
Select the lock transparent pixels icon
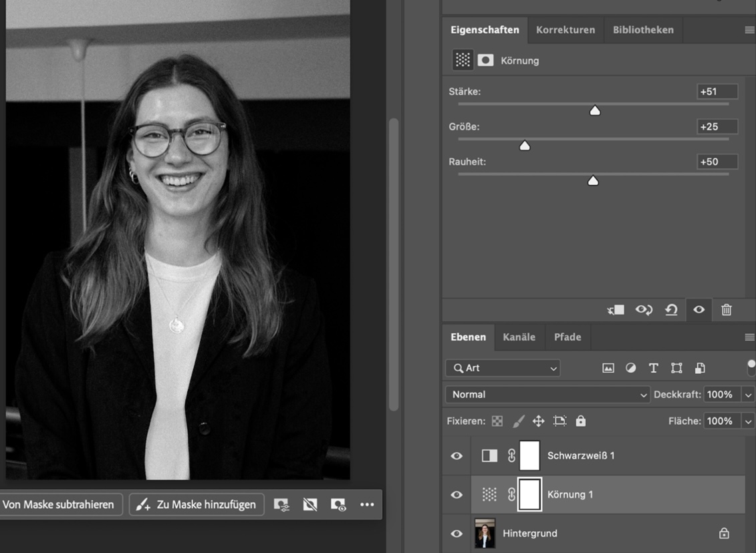point(496,421)
